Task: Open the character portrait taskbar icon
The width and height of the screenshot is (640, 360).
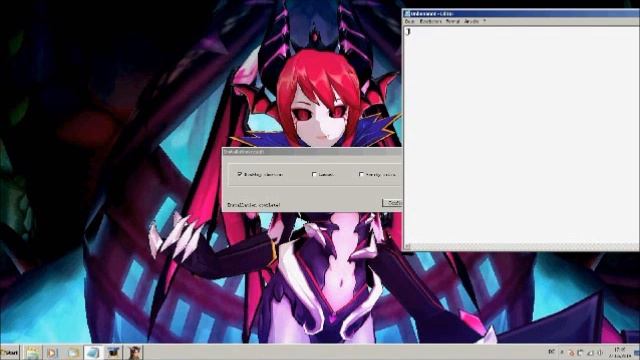Action: (134, 353)
